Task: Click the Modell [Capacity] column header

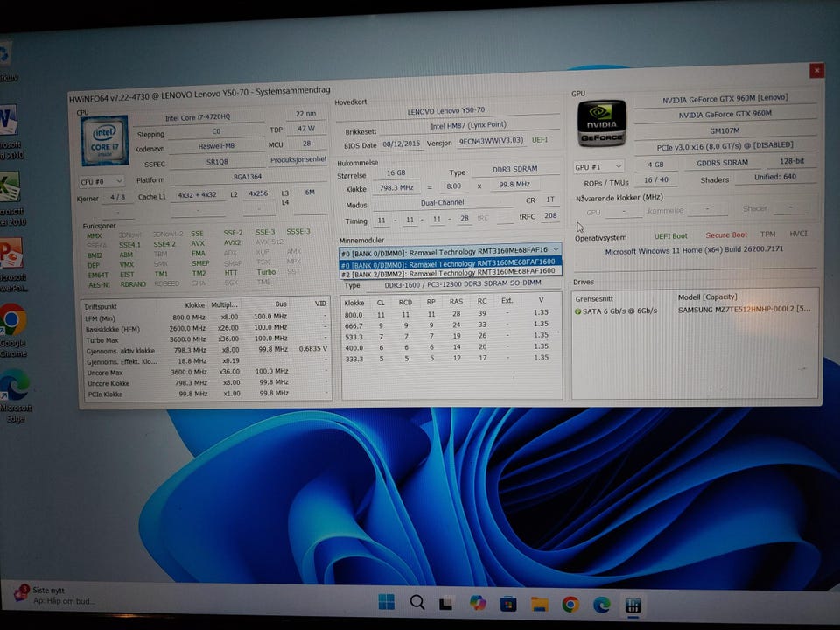Action: [707, 297]
